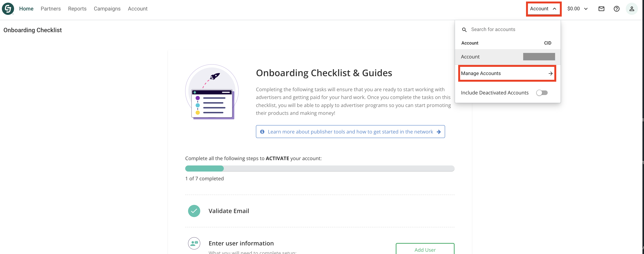
Task: Click the search magnifier icon
Action: (464, 30)
